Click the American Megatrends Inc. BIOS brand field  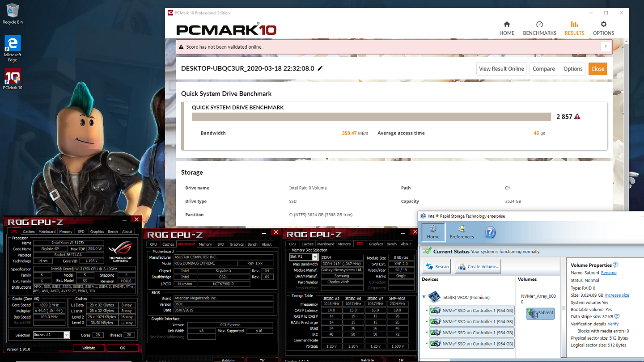click(223, 298)
